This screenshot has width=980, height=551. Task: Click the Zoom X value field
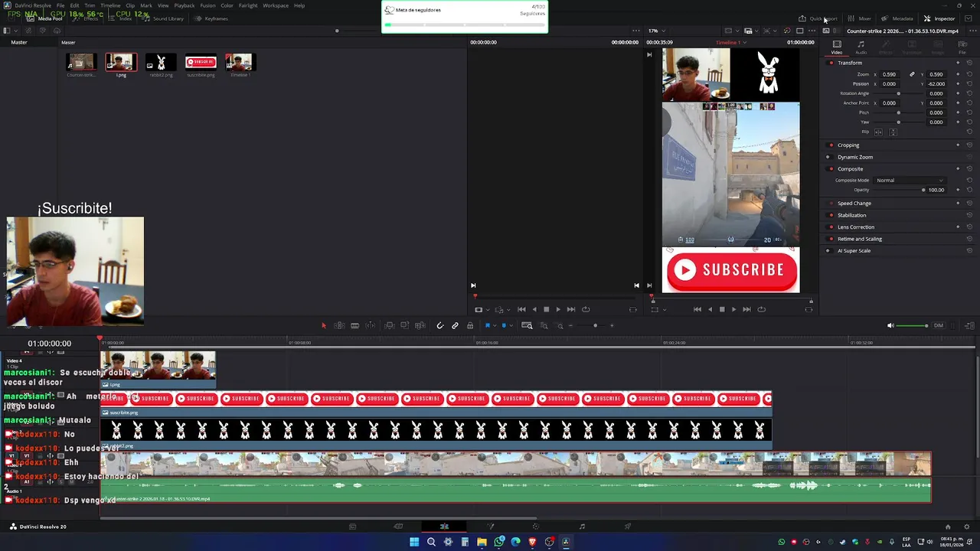point(888,74)
